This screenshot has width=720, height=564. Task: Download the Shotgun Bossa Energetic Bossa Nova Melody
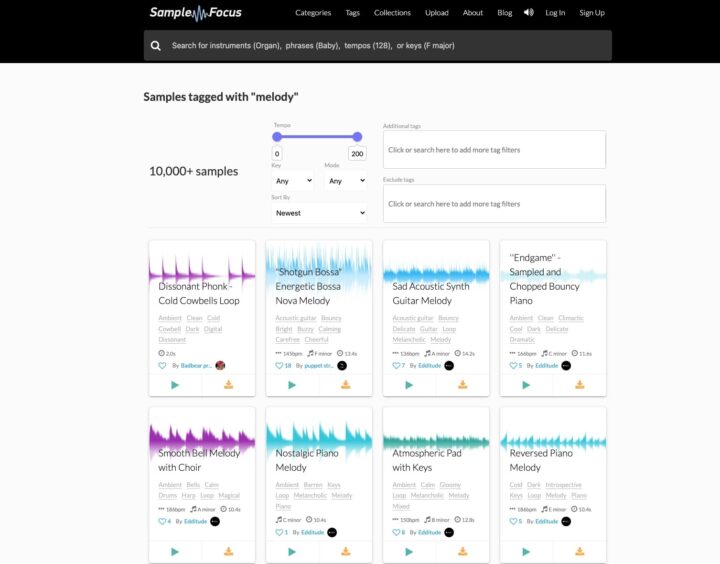point(346,385)
